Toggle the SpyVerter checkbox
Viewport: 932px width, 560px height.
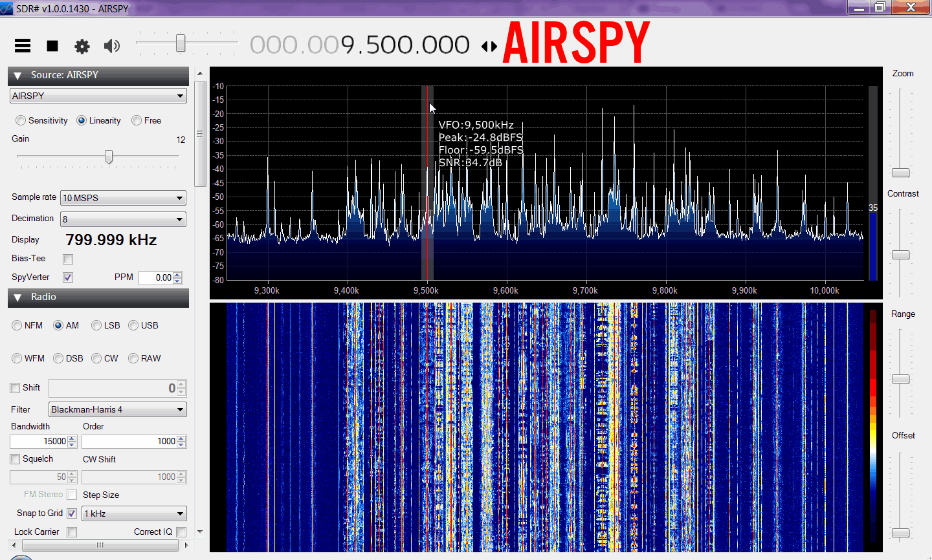click(x=68, y=277)
